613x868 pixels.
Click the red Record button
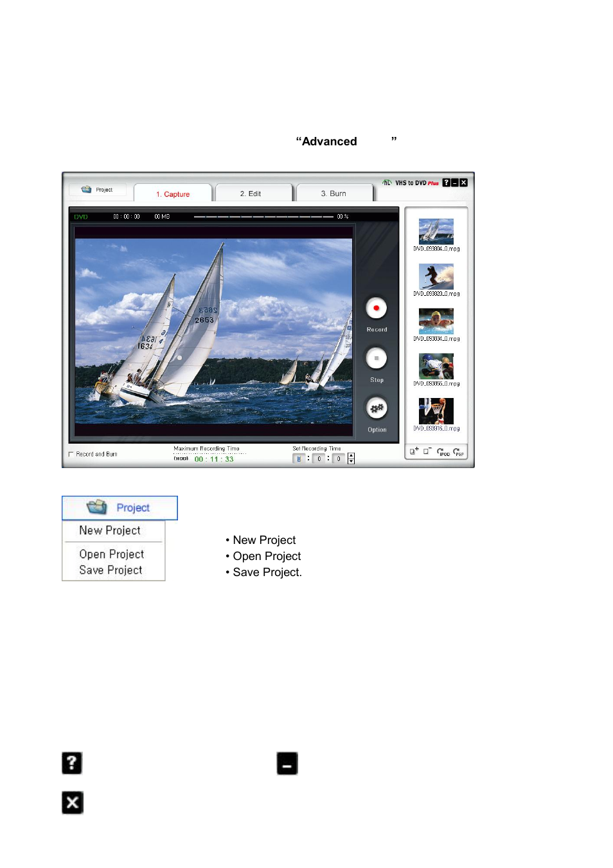[376, 308]
